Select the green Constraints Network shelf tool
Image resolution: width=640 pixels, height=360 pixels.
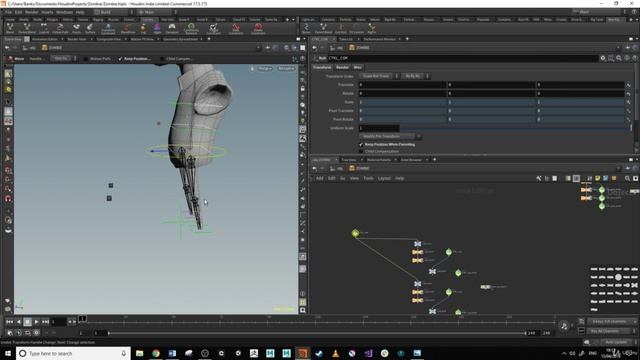coord(191,28)
